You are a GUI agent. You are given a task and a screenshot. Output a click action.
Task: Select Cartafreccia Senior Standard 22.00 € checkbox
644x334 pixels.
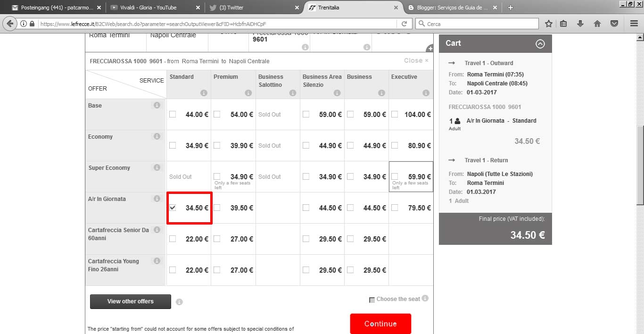(173, 239)
